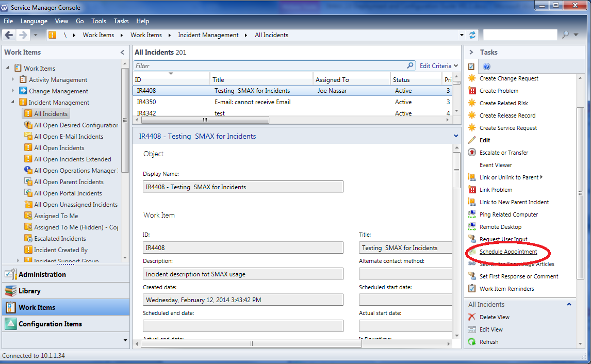
Task: Click the Link Problem icon
Action: 471,190
